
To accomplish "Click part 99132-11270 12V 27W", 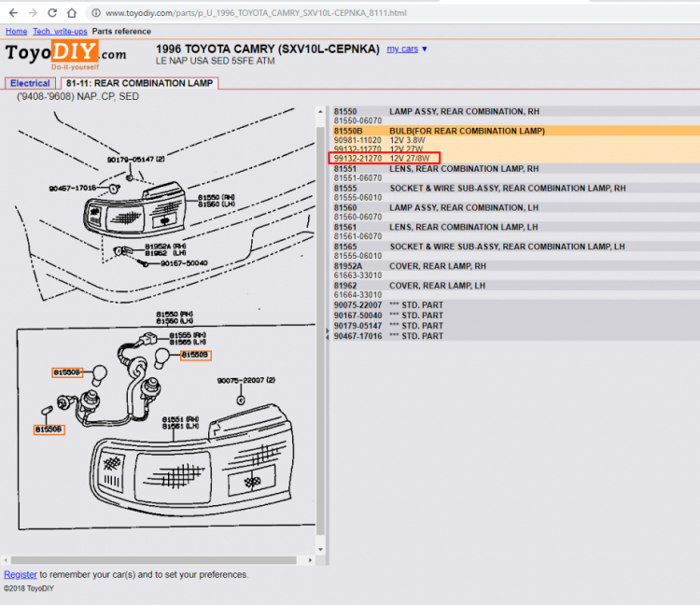I will (378, 148).
